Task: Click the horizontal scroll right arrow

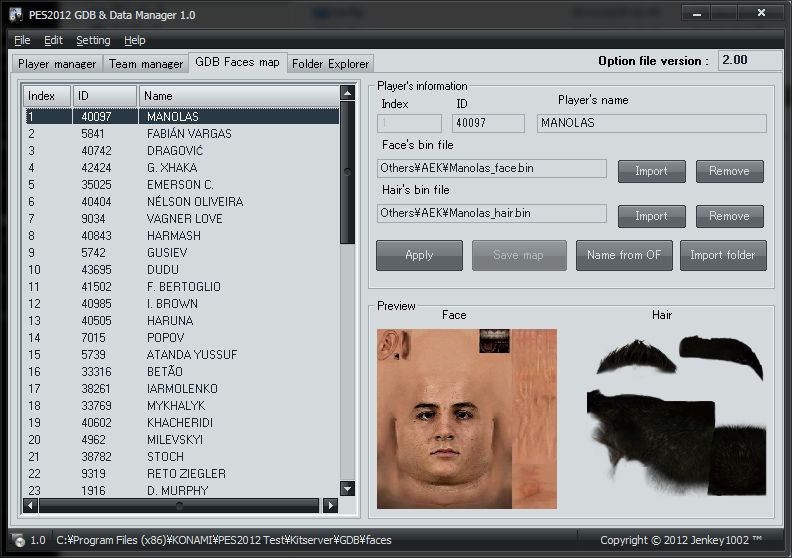Action: (x=331, y=506)
